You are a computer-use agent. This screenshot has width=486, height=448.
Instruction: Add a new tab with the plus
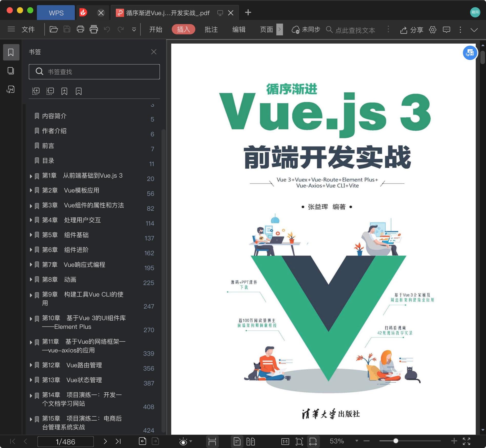click(248, 12)
